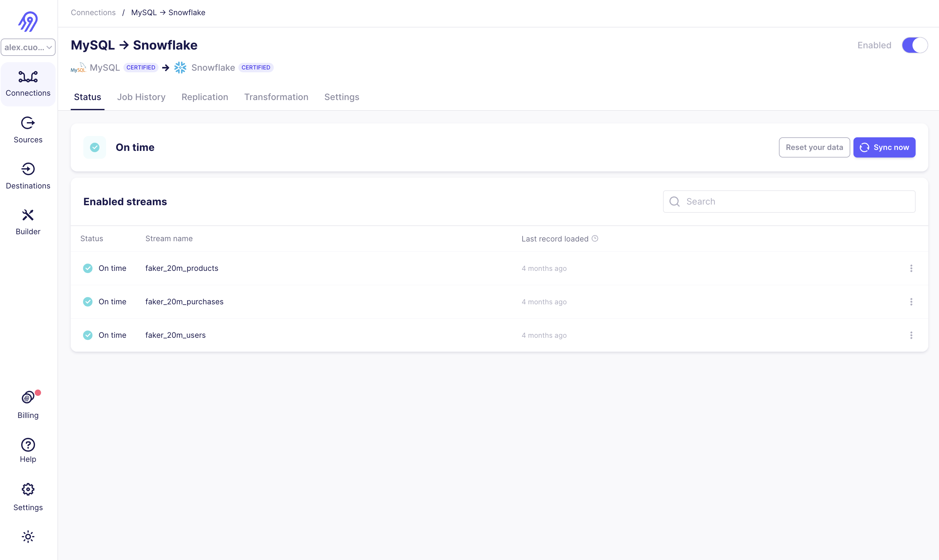Screen dimensions: 939x560
Task: Expand the alex.cuo workspace dropdown
Action: (x=28, y=47)
